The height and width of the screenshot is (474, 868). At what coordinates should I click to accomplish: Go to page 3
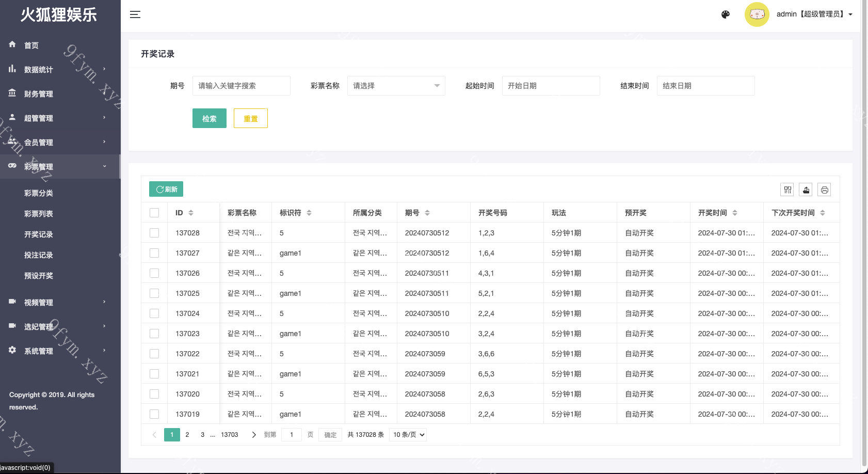point(203,435)
